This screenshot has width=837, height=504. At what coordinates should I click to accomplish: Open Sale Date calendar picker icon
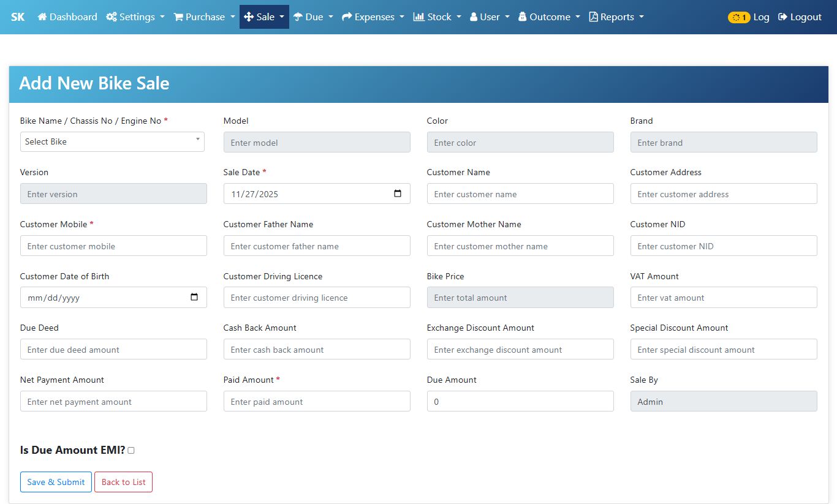(x=398, y=194)
